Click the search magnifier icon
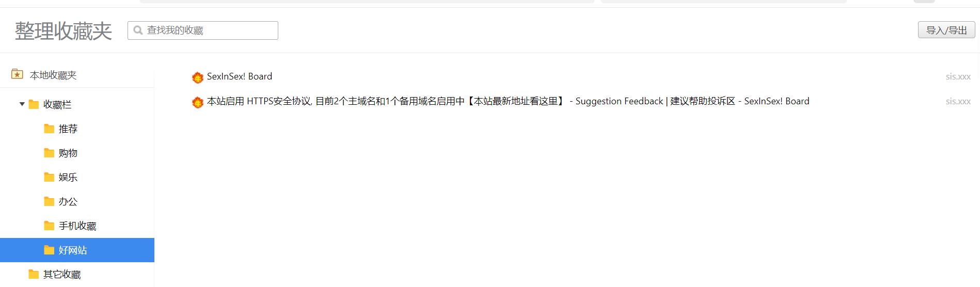Viewport: 980px width, 287px height. point(138,30)
